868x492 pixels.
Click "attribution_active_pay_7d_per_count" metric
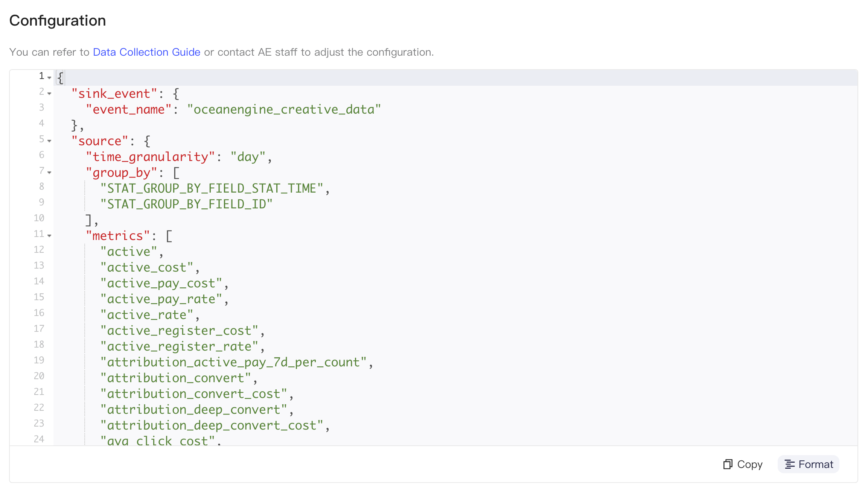pos(233,362)
